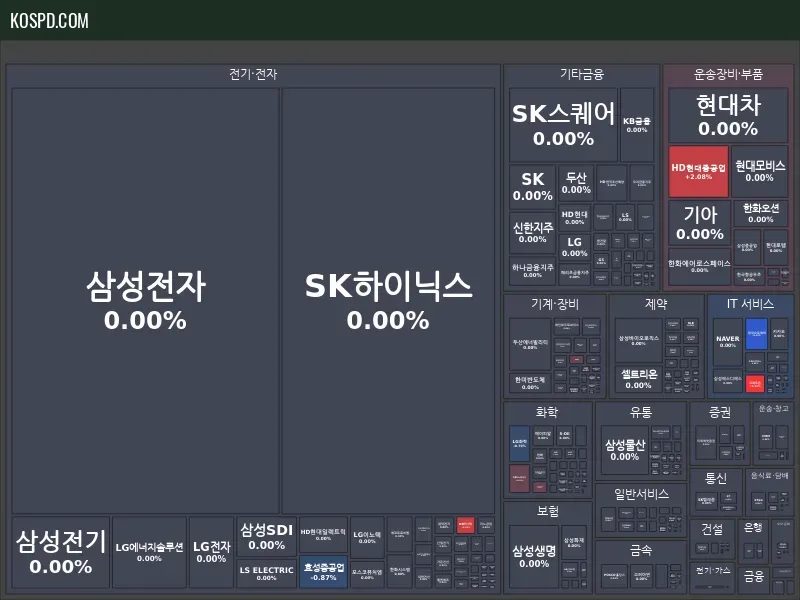Screen dimensions: 800x600
Task: Click the 보험 sector header
Action: 547,511
